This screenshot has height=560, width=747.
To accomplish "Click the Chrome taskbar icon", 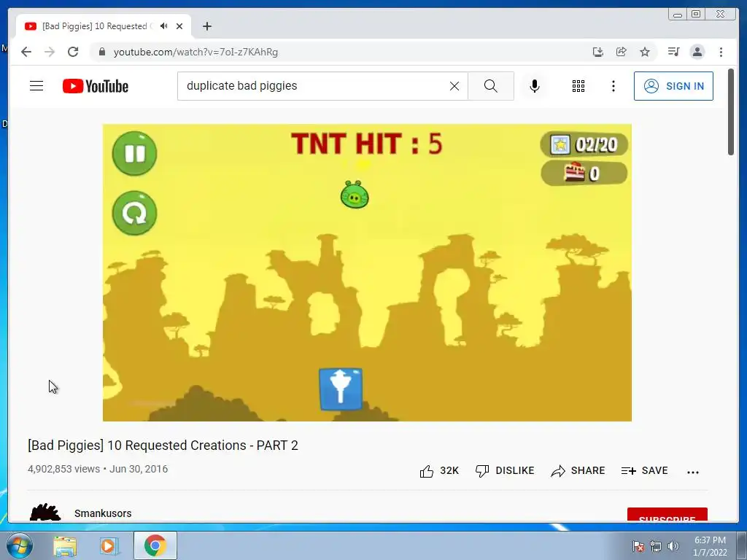I will (x=155, y=545).
